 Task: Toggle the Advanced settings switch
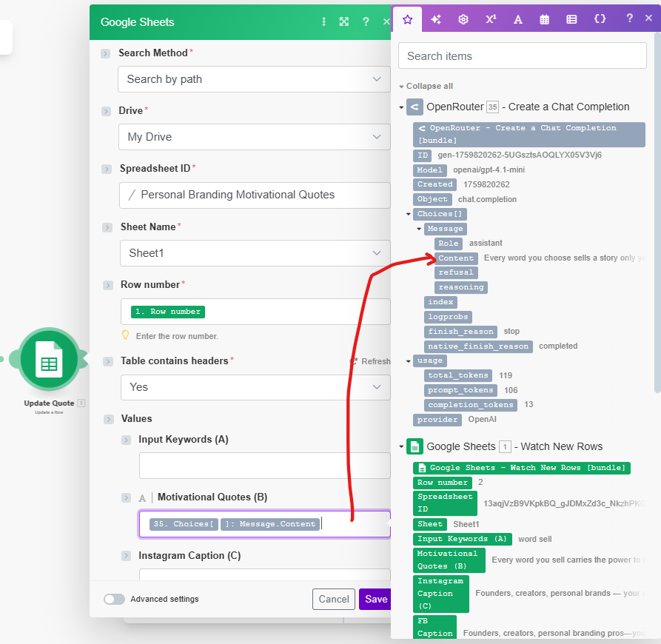pos(114,600)
